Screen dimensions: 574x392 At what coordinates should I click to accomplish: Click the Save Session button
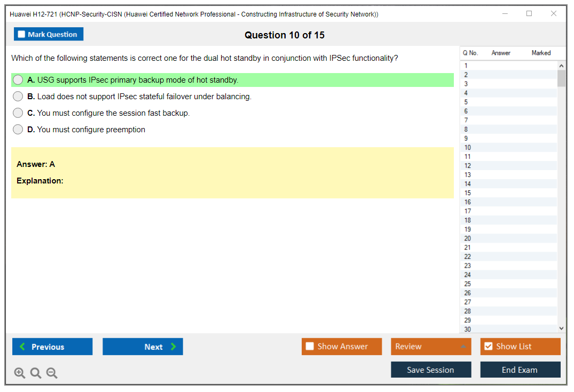coord(431,370)
